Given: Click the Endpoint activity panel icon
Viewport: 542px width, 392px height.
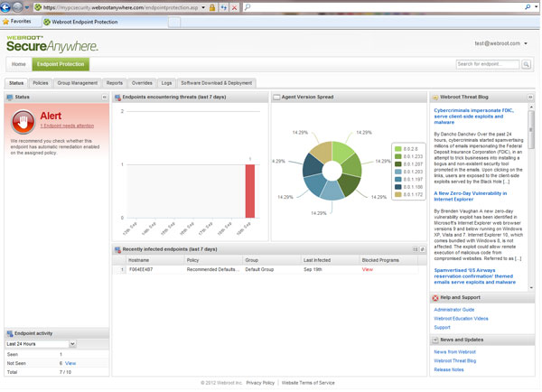Looking at the screenshot, I should pyautogui.click(x=10, y=333).
